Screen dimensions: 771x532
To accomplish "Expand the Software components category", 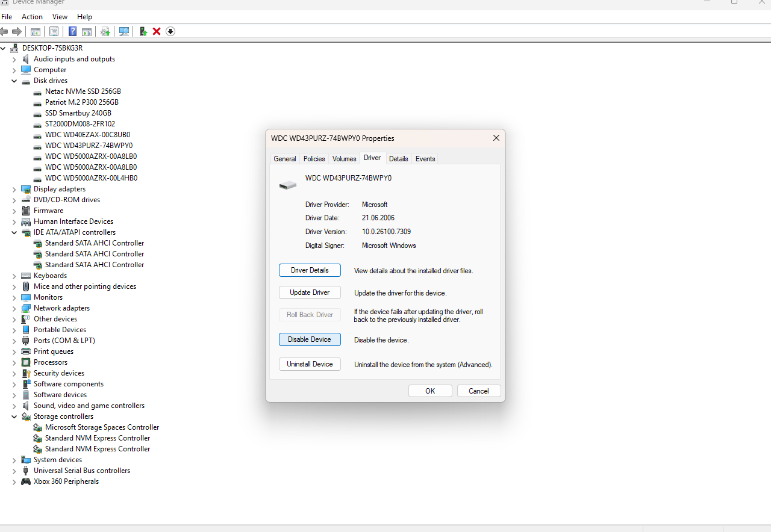I will [14, 384].
